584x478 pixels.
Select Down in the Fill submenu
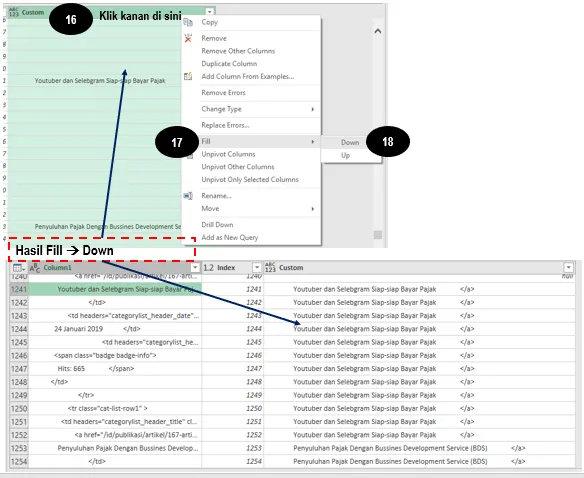(x=350, y=142)
